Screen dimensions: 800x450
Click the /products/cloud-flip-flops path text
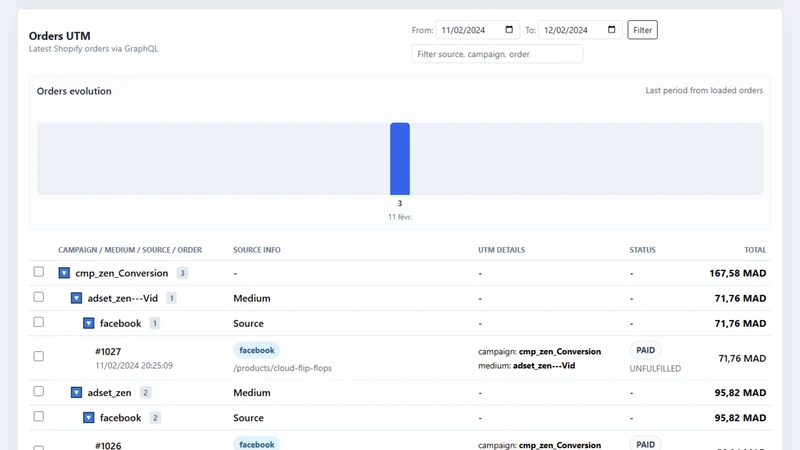click(x=282, y=368)
